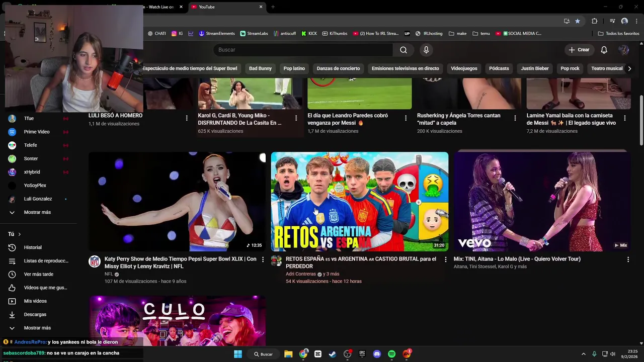Open Windows Start button
Image resolution: width=644 pixels, height=362 pixels.
238,354
